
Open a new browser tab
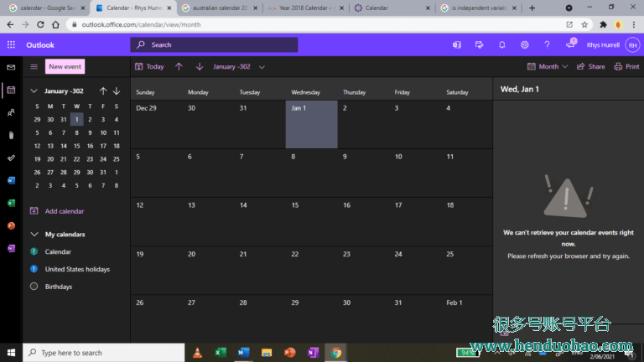532,8
